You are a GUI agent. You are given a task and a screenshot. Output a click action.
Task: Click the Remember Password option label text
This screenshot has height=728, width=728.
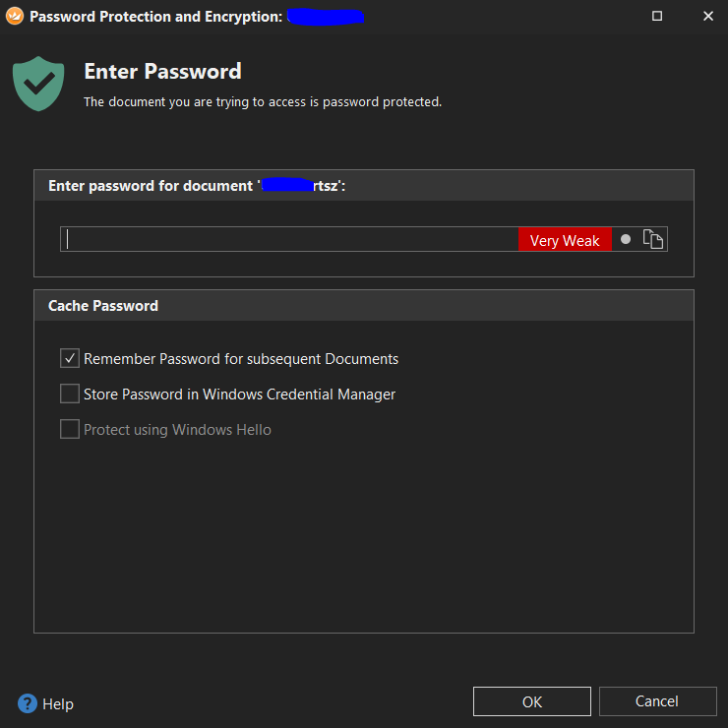[x=241, y=359]
